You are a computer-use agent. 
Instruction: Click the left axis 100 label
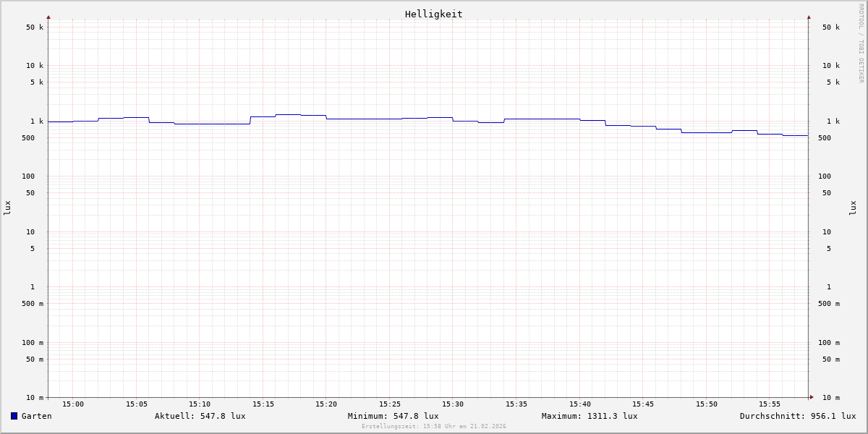pos(28,176)
